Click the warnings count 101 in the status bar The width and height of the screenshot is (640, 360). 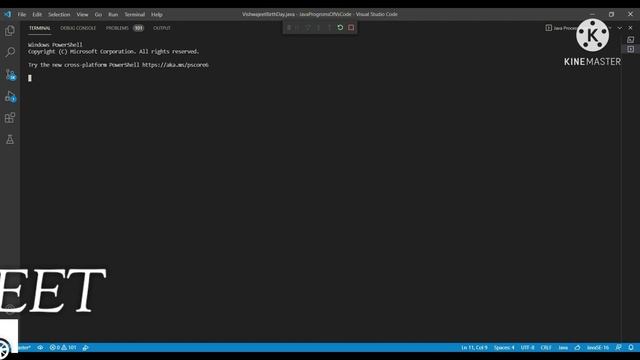point(69,347)
